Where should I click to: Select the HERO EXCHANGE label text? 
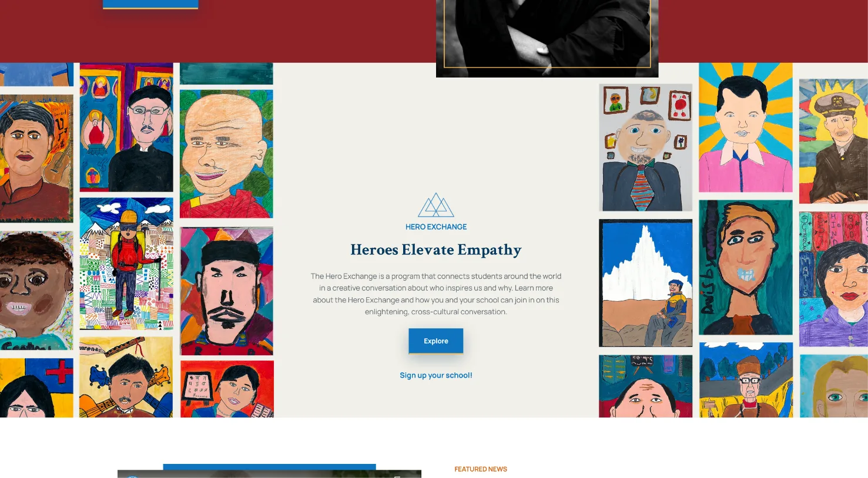(x=436, y=227)
